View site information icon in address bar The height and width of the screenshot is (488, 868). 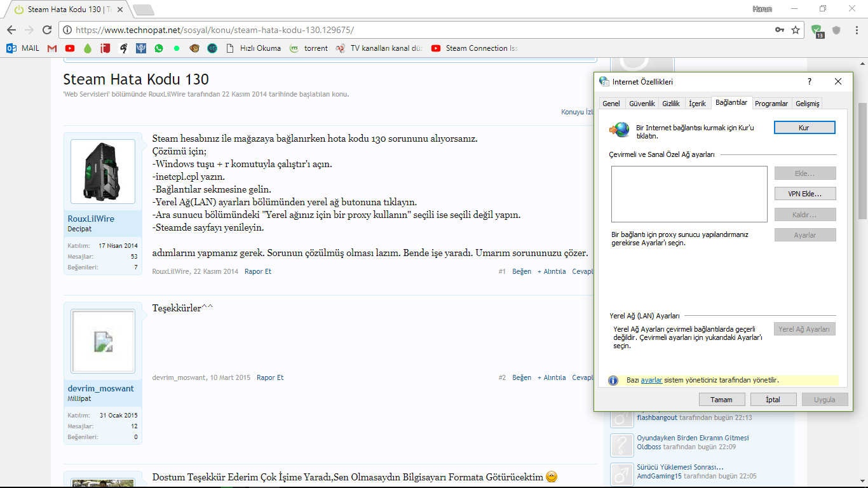67,30
